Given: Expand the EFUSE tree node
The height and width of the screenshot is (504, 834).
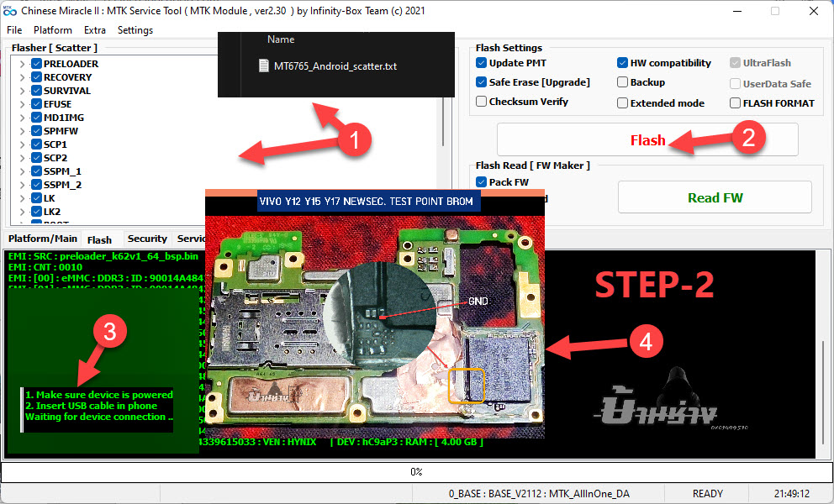Looking at the screenshot, I should [23, 104].
